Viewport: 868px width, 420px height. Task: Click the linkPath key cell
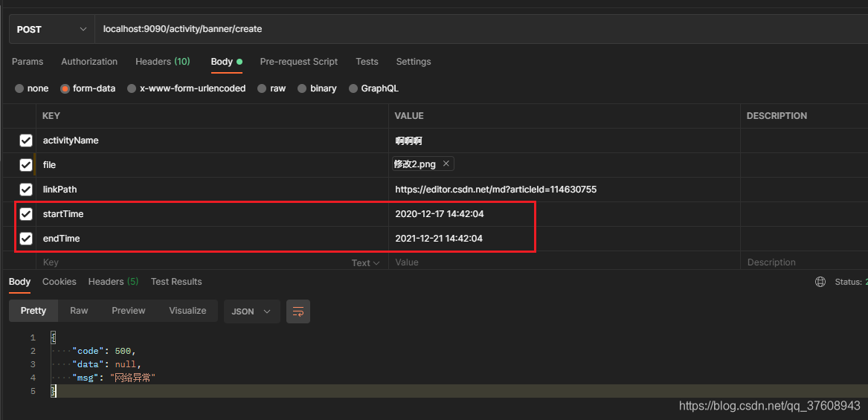[212, 190]
